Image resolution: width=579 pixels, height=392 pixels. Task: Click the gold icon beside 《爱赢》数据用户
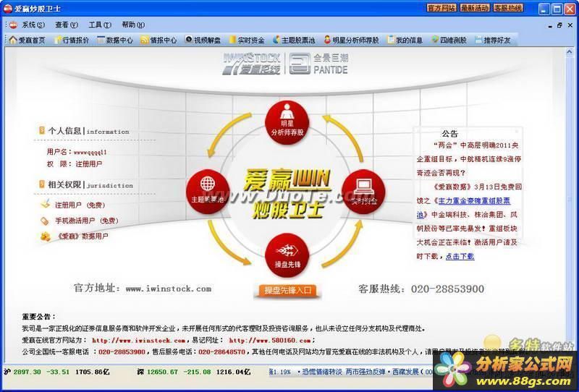(46, 237)
